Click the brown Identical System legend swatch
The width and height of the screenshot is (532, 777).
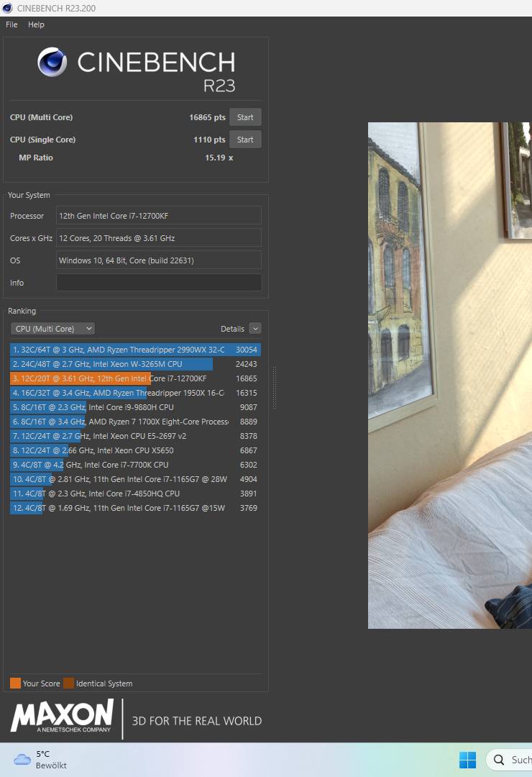68,683
